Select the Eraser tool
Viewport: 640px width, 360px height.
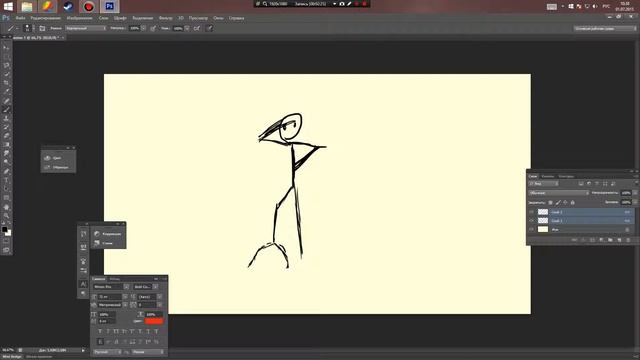tap(6, 136)
